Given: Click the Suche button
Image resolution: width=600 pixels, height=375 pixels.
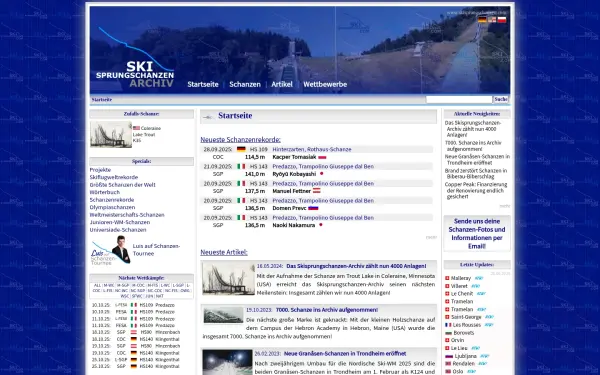Looking at the screenshot, I should [501, 99].
